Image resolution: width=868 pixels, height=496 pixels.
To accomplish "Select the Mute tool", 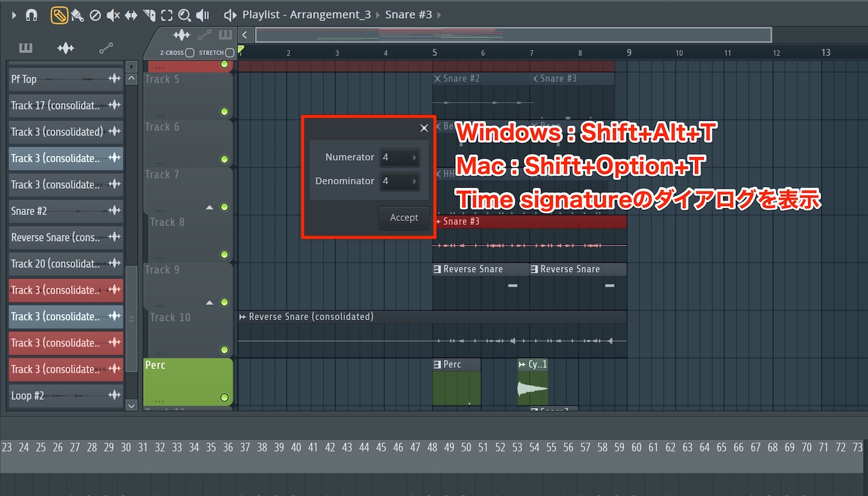I will tap(113, 15).
